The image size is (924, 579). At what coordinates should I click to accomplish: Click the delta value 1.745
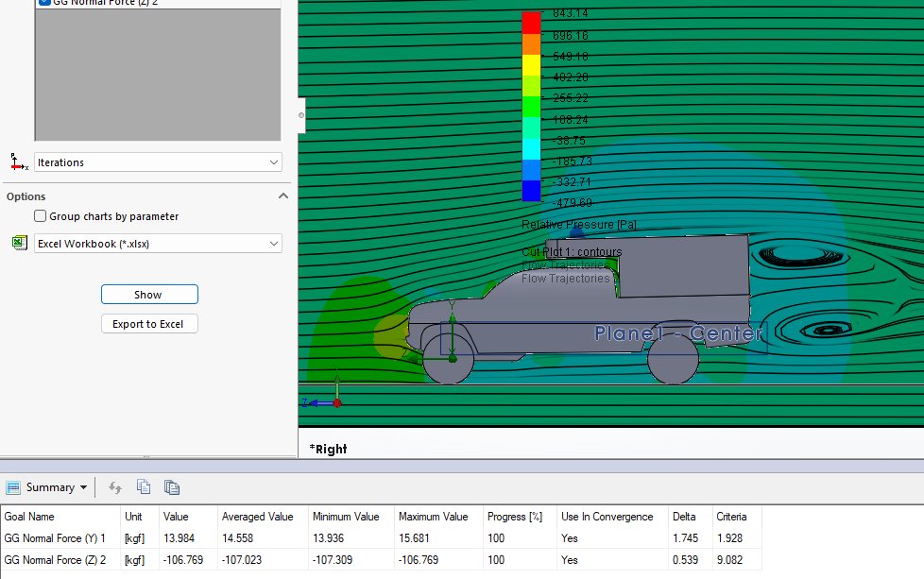(x=685, y=538)
